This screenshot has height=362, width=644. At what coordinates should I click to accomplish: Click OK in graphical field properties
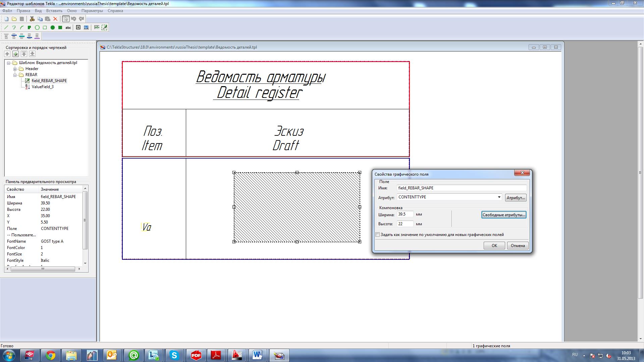pos(494,246)
